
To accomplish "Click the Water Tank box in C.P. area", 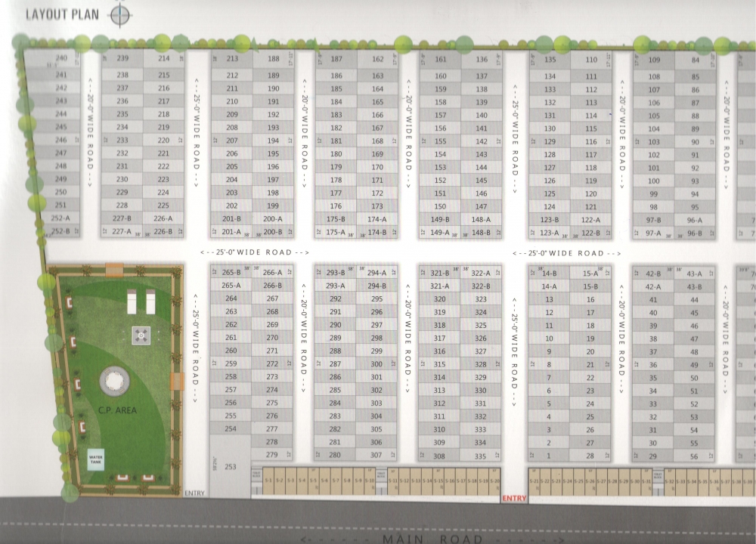I will [95, 459].
